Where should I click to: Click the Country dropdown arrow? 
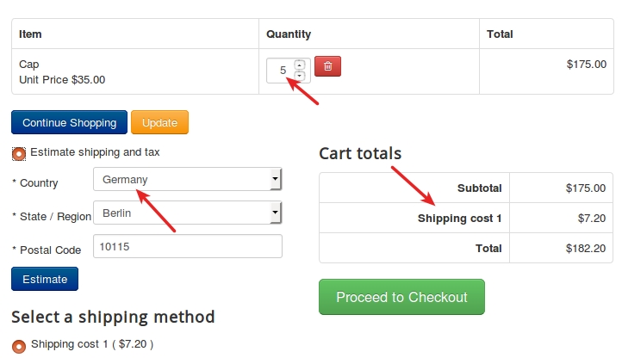(x=276, y=179)
